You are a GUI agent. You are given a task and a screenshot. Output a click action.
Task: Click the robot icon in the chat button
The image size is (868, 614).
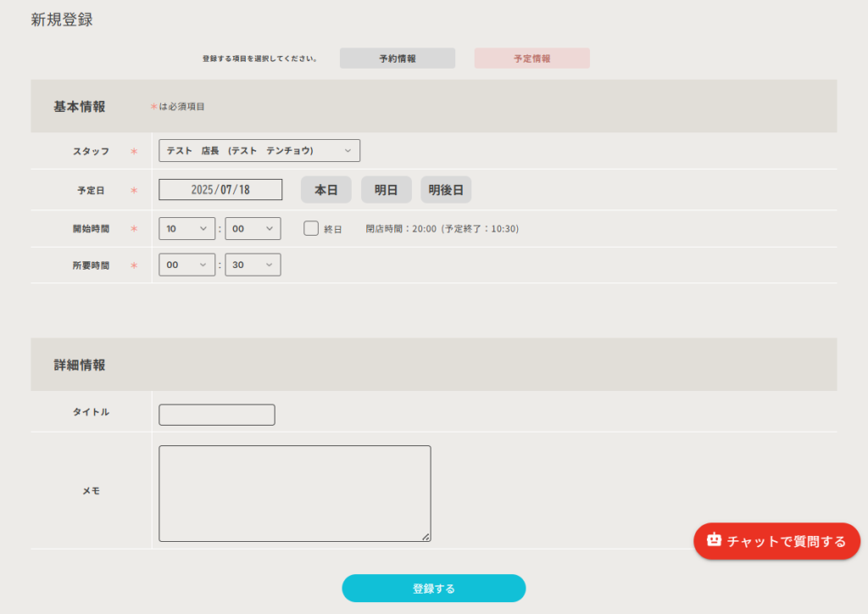pyautogui.click(x=714, y=540)
